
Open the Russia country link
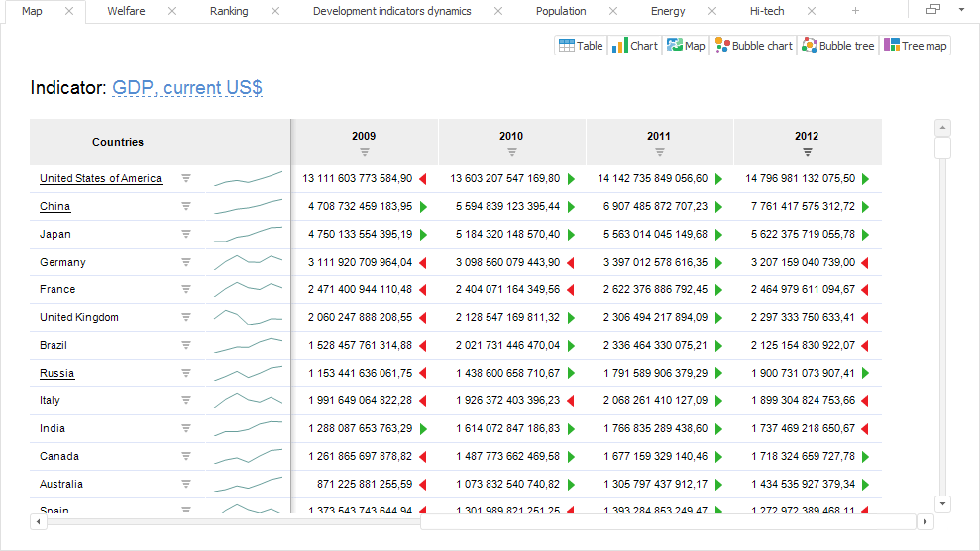pyautogui.click(x=56, y=374)
